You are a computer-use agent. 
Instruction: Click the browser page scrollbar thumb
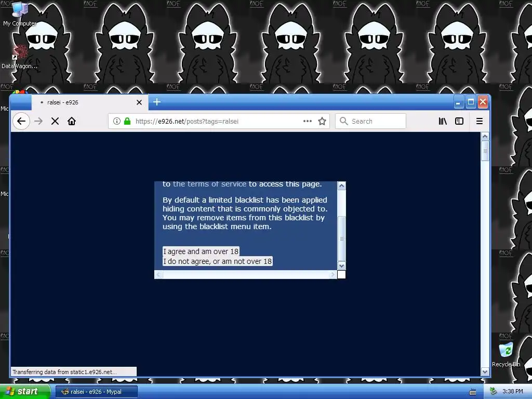click(x=485, y=151)
